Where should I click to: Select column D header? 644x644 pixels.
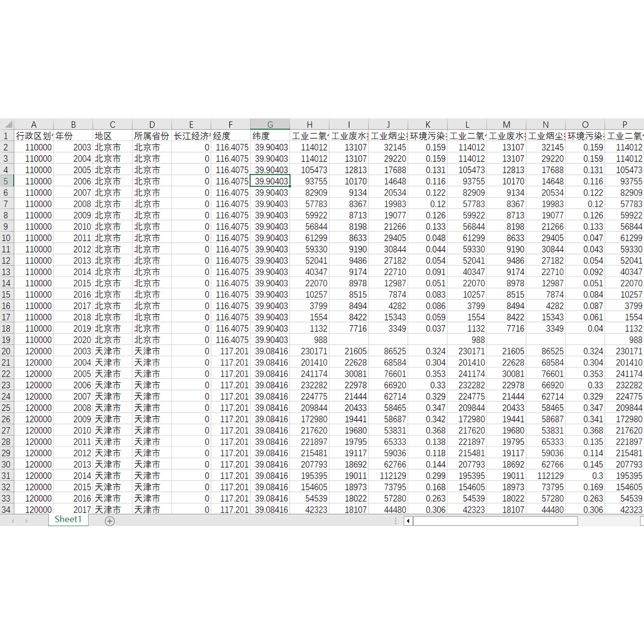point(152,124)
